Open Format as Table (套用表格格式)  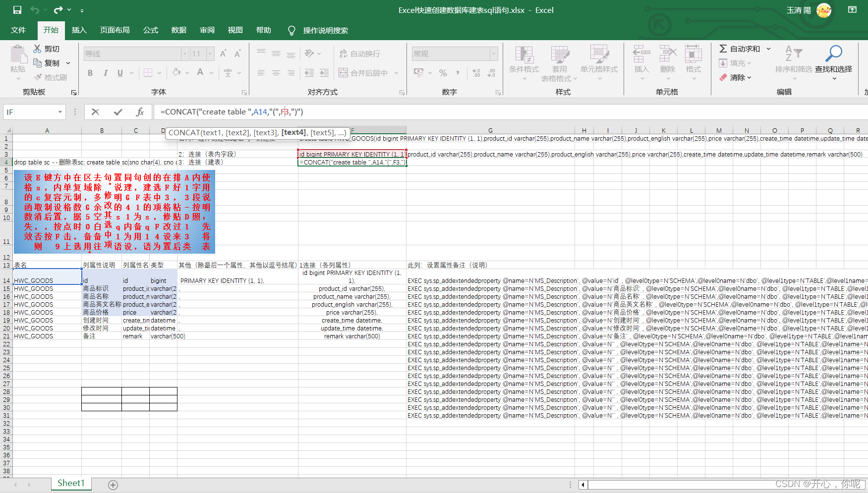pos(559,63)
